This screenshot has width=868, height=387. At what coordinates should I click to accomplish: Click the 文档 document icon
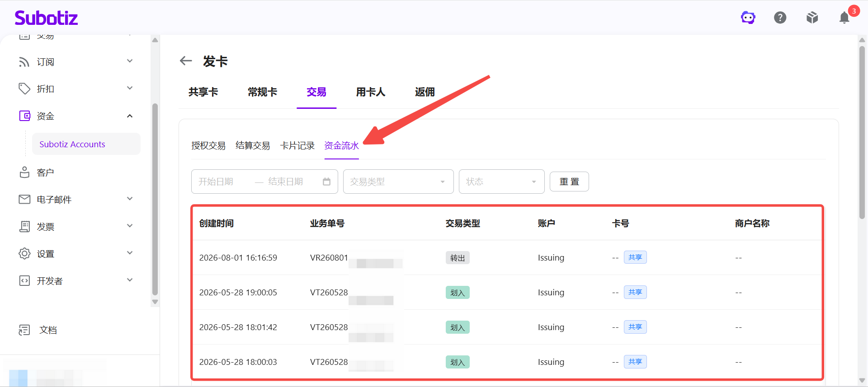[x=24, y=330]
